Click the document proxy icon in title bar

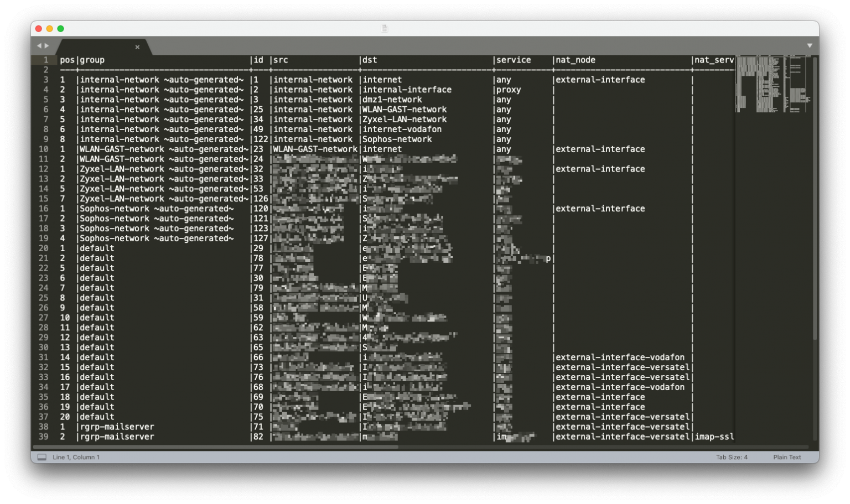pos(385,28)
